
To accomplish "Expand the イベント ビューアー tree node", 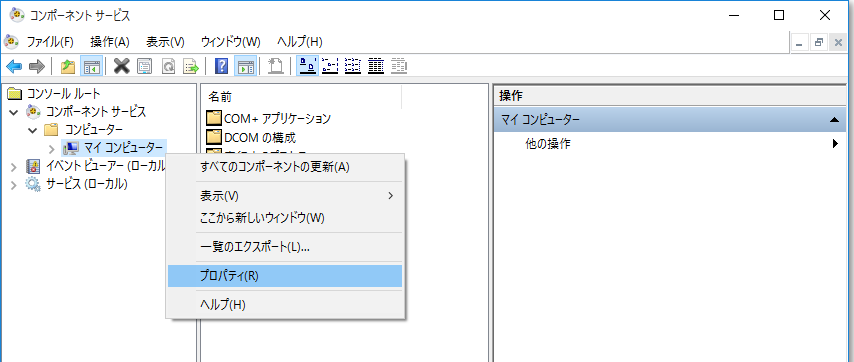I will pyautogui.click(x=14, y=167).
